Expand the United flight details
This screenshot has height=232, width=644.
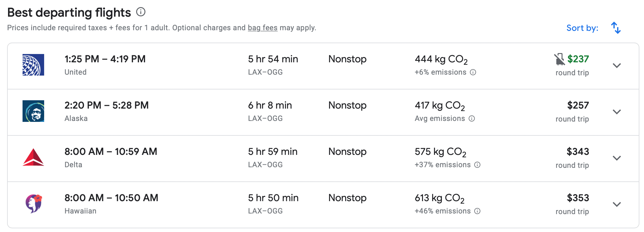tap(617, 65)
